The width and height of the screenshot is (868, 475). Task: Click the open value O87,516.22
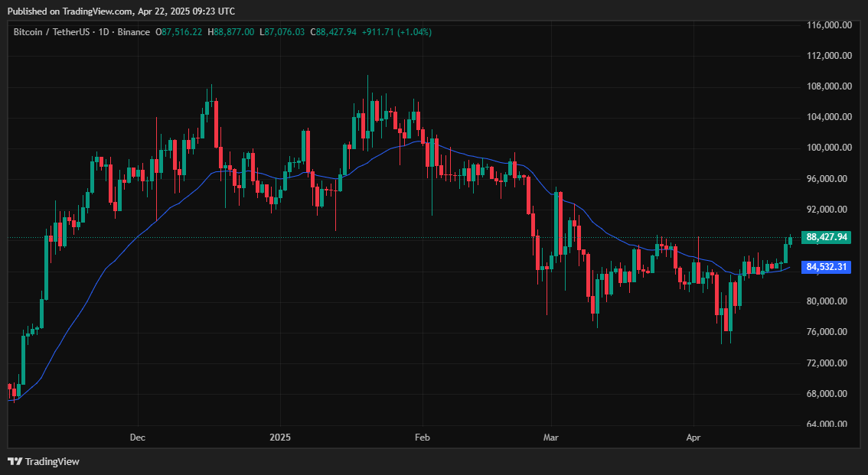click(179, 32)
